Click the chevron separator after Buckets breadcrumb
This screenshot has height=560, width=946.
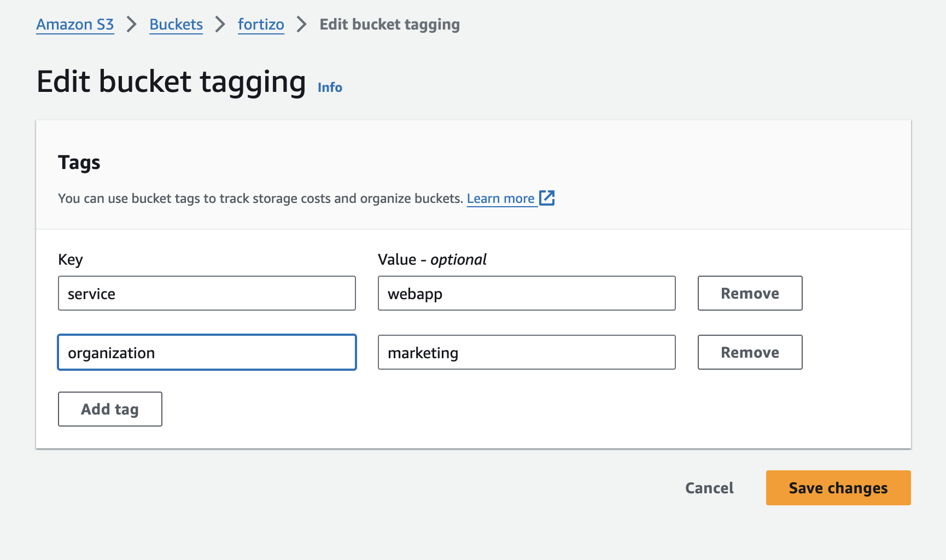[x=220, y=25]
